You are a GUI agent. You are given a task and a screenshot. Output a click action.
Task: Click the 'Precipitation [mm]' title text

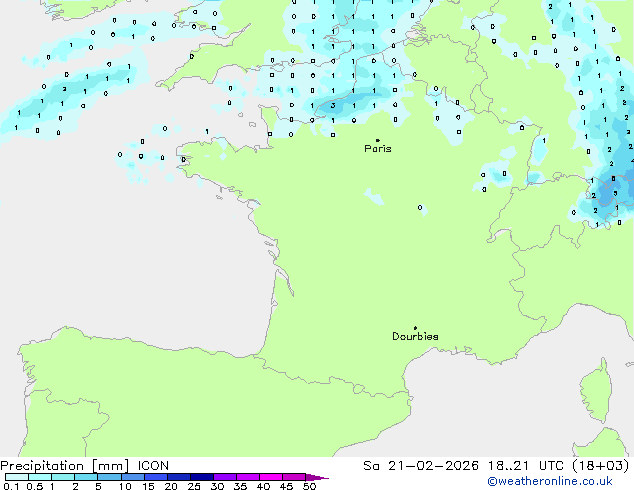(65, 466)
